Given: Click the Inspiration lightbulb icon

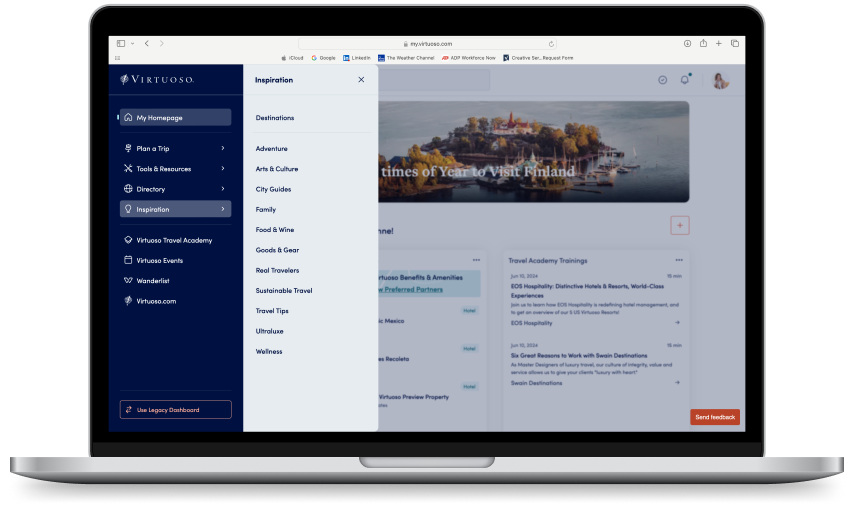Looking at the screenshot, I should [x=128, y=209].
